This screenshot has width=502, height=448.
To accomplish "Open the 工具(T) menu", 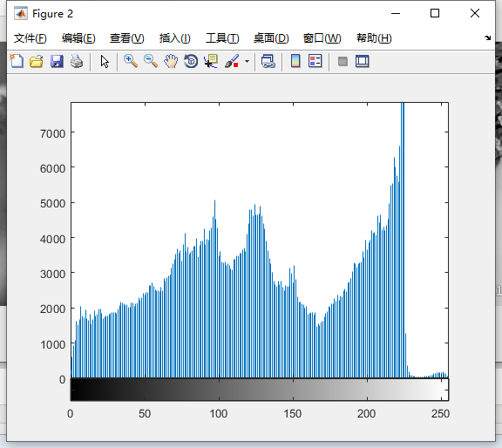I will [x=222, y=38].
